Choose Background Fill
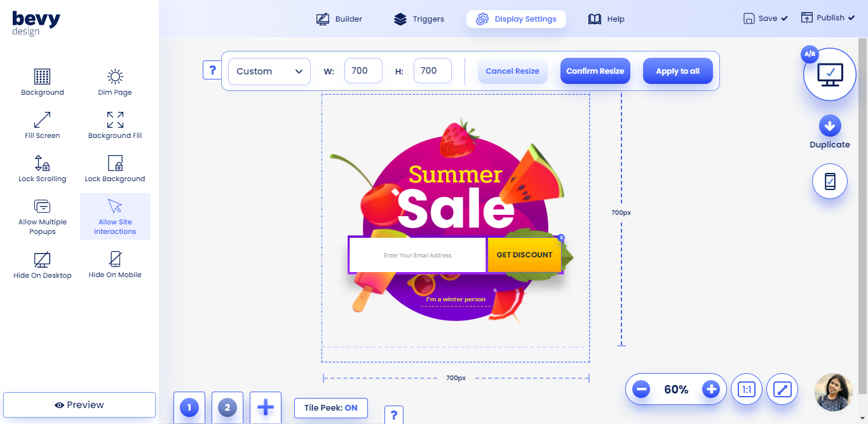 click(x=114, y=123)
